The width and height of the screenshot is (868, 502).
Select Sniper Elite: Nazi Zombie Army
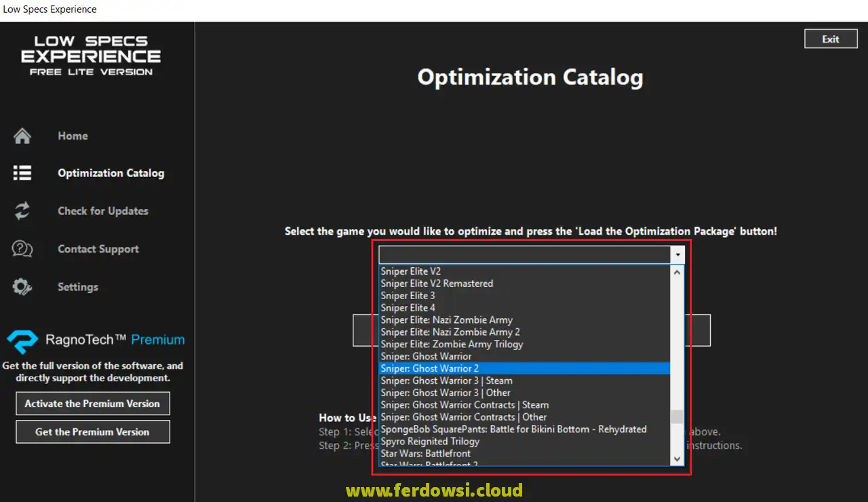[524, 320]
